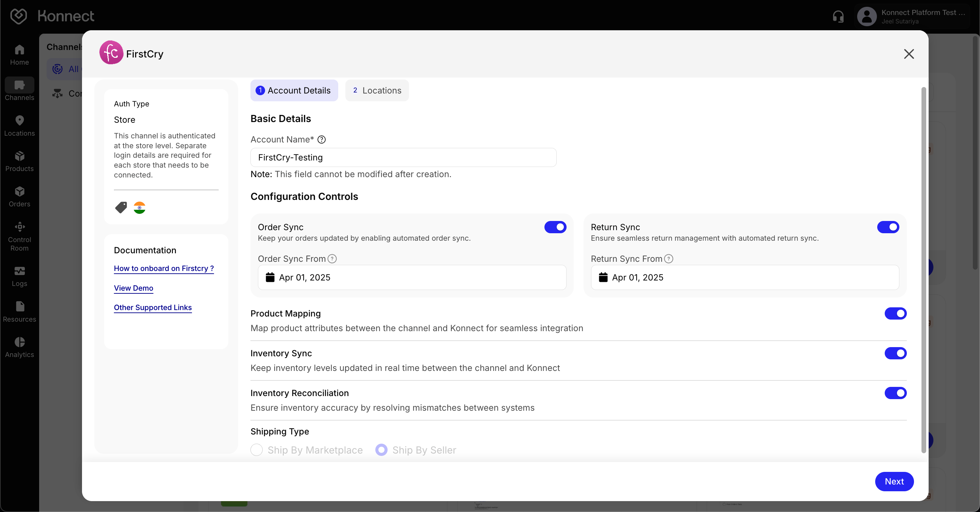This screenshot has width=980, height=512.
Task: Click the FirstCry channel logo
Action: coord(111,52)
